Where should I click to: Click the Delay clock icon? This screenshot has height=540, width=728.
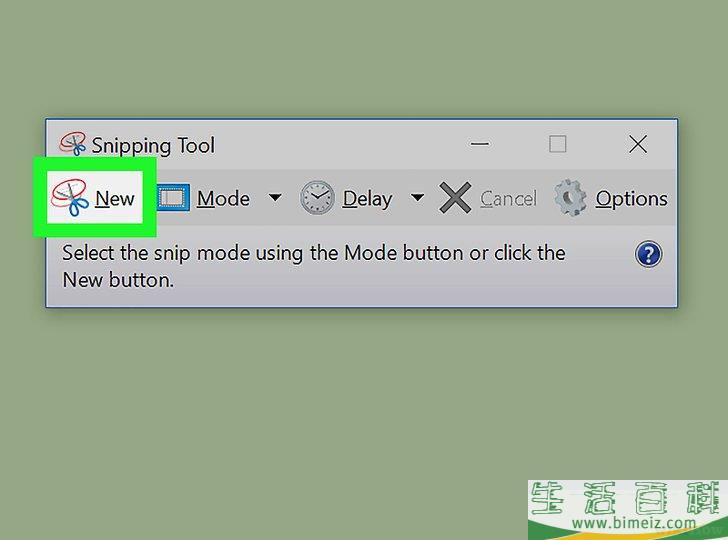(x=317, y=198)
